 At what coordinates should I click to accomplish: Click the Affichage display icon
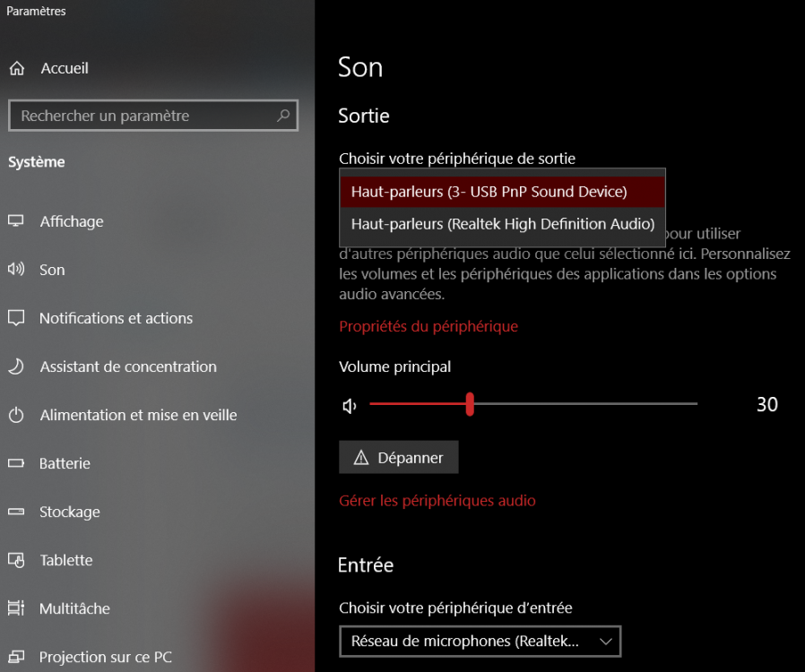click(x=16, y=221)
